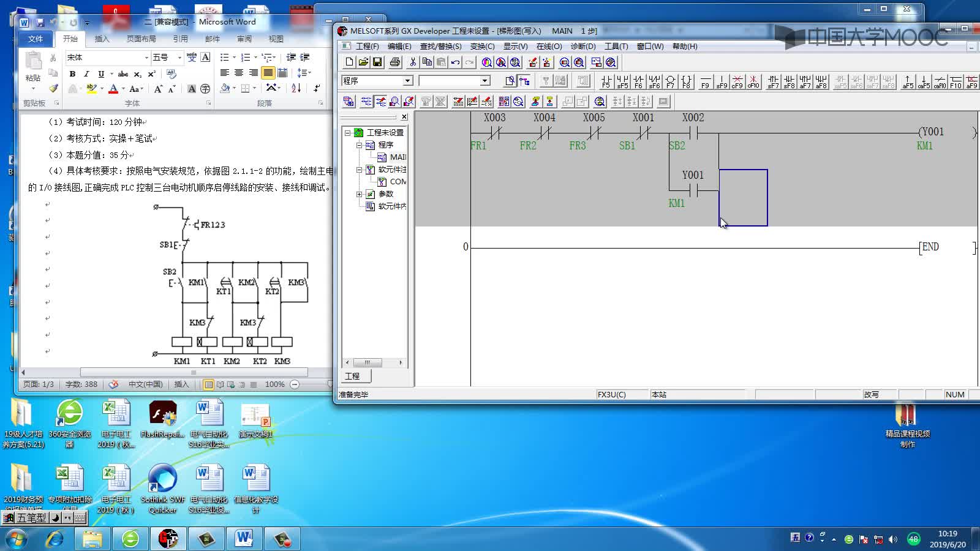The height and width of the screenshot is (551, 980).
Task: Toggle justify alignment in Word
Action: click(268, 73)
